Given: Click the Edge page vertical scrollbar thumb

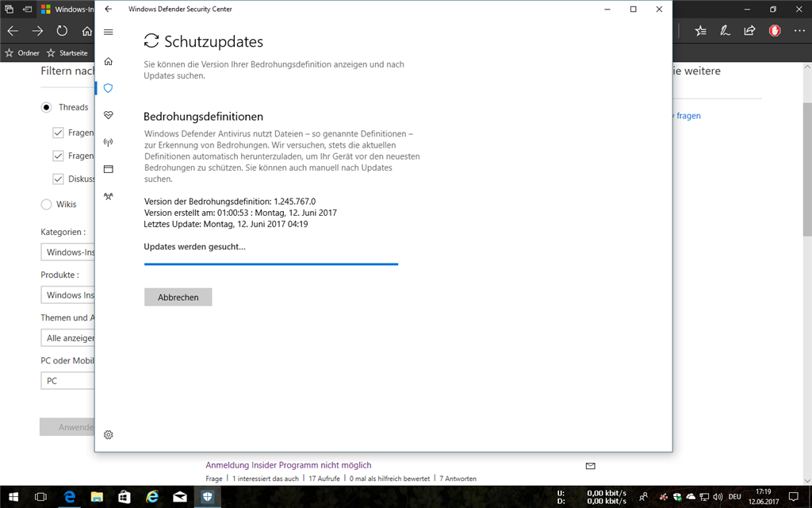Looking at the screenshot, I should pos(807,168).
